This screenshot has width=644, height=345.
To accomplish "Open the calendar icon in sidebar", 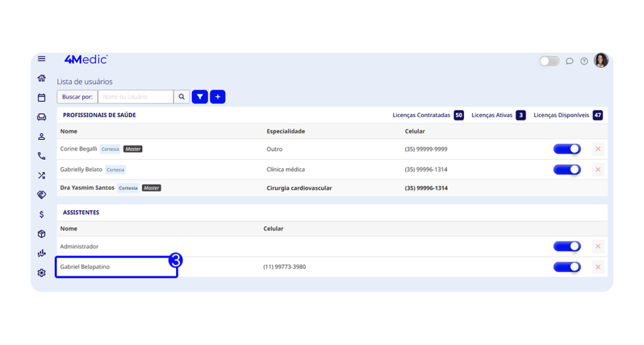I will (x=42, y=98).
